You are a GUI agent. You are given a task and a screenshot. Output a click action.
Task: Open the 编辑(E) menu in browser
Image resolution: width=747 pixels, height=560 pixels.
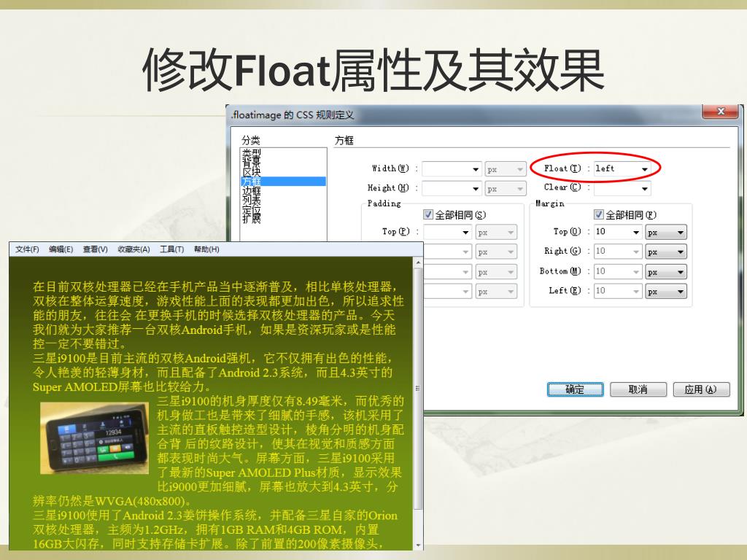coord(61,249)
